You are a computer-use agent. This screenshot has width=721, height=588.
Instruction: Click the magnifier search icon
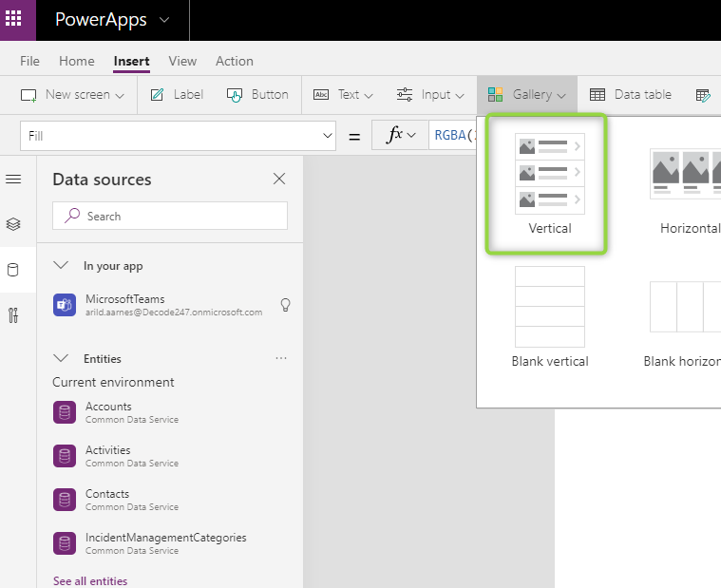(72, 216)
